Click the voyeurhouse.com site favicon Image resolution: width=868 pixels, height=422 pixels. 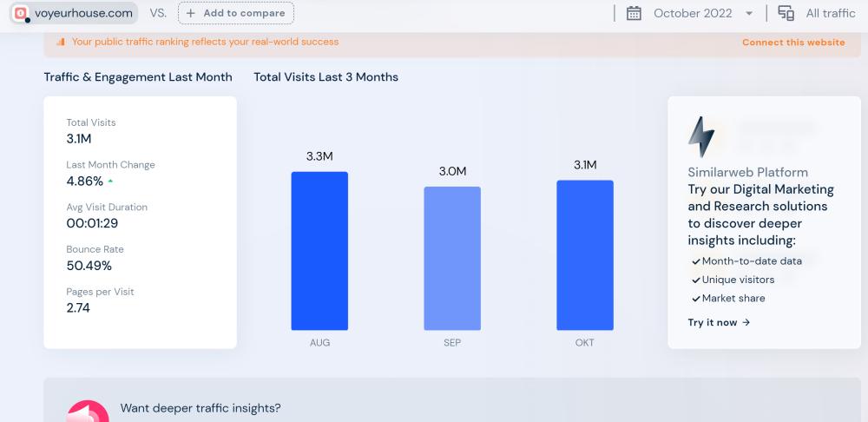point(21,13)
